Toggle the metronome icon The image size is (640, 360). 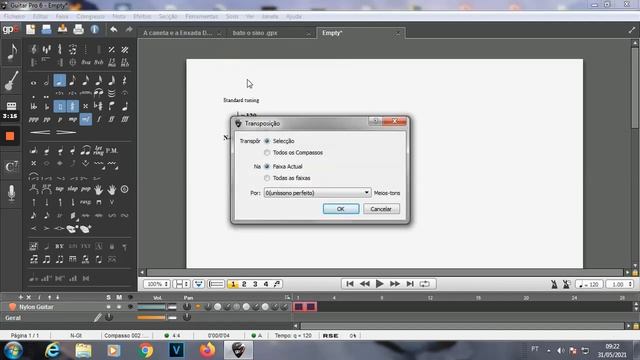(x=554, y=284)
